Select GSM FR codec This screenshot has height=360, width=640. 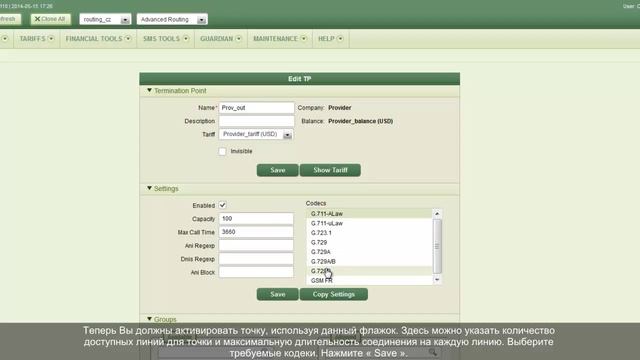pyautogui.click(x=369, y=280)
